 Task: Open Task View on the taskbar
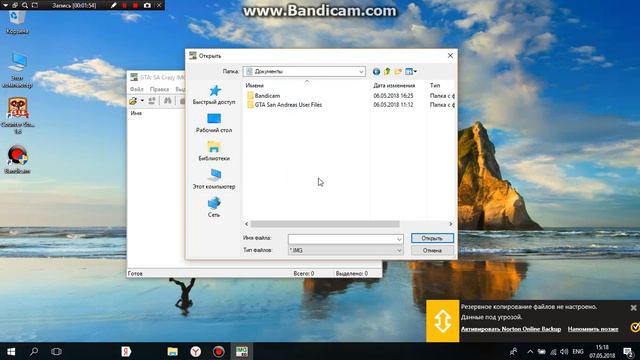click(56, 351)
